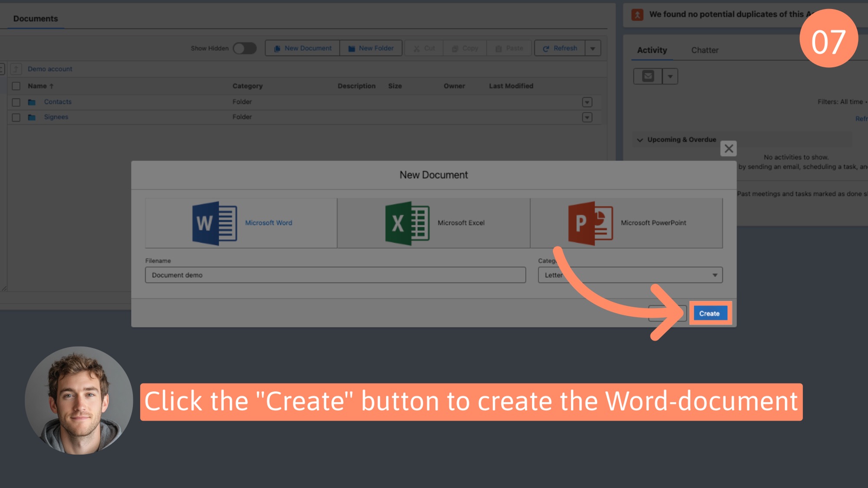Click the Filters: All time text
The width and height of the screenshot is (868, 488).
click(841, 102)
